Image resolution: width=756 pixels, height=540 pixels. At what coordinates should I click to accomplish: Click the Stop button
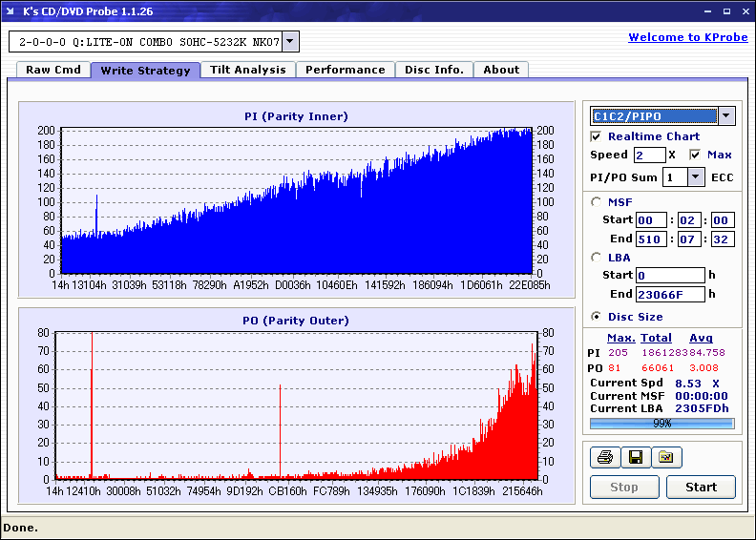coord(624,487)
